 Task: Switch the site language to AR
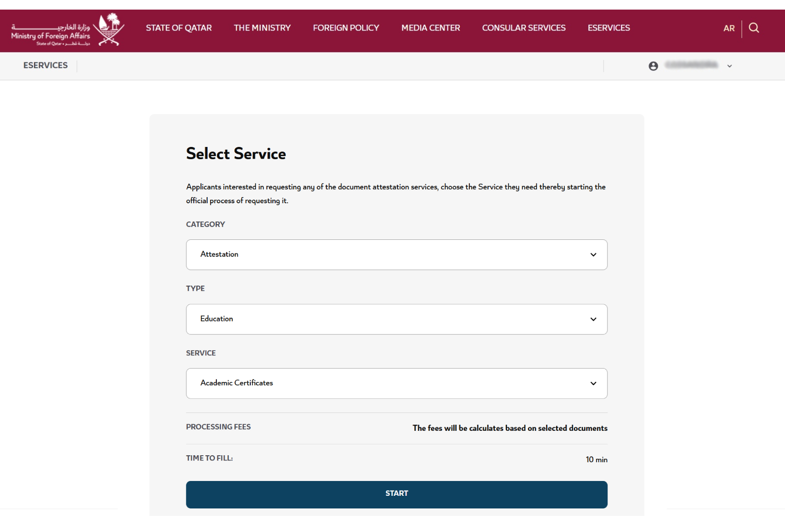(x=729, y=28)
